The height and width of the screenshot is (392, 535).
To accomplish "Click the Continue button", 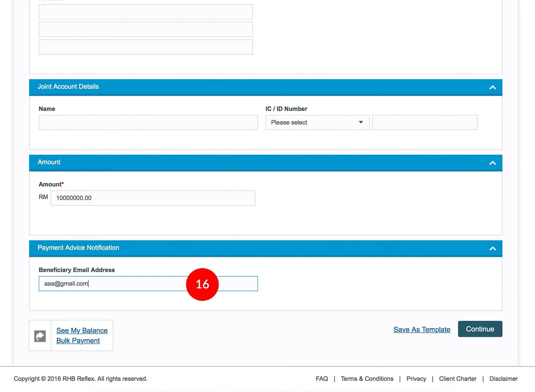I will (480, 329).
